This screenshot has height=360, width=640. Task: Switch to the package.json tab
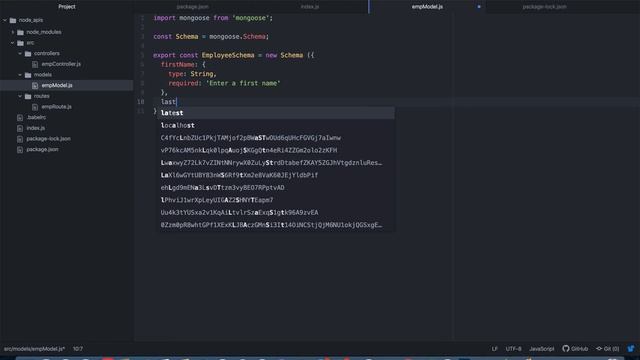point(193,7)
